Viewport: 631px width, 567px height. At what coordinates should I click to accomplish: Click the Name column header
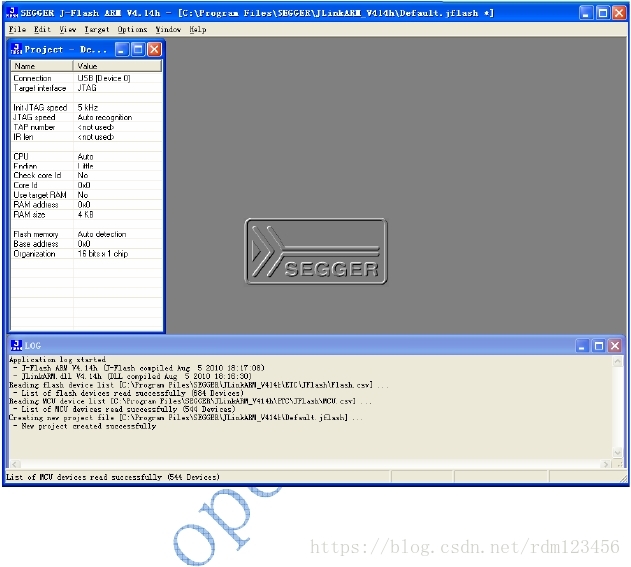click(42, 66)
